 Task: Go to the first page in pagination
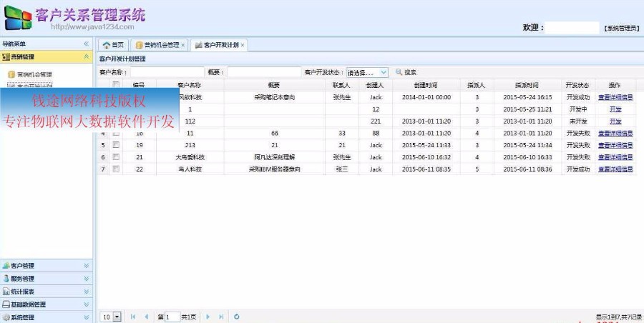point(132,317)
